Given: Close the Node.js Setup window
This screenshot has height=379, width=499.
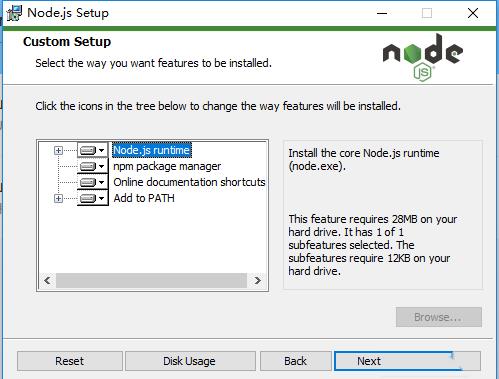Looking at the screenshot, I should point(473,13).
